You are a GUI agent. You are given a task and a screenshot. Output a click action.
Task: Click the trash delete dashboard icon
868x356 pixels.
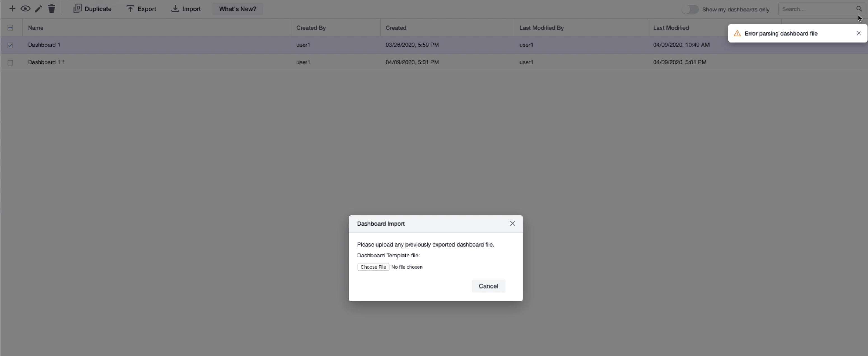click(x=52, y=9)
